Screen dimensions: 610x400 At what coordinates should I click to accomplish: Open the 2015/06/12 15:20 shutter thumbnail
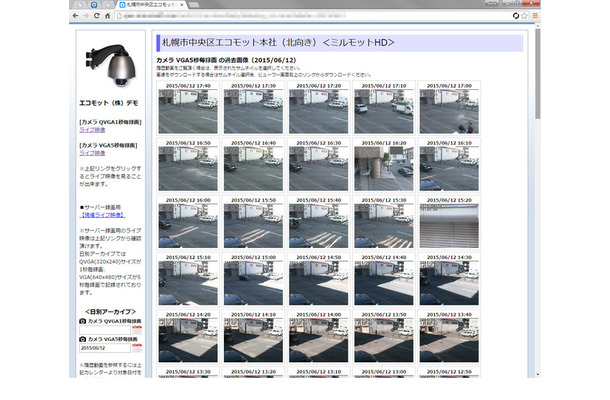click(449, 226)
